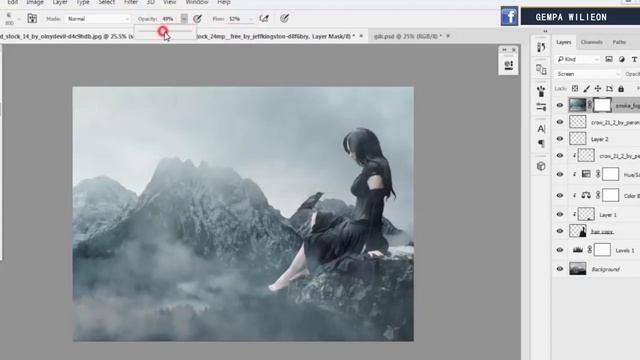This screenshot has height=360, width=640.
Task: Click the GEMPA WILIEON banner
Action: pos(580,17)
